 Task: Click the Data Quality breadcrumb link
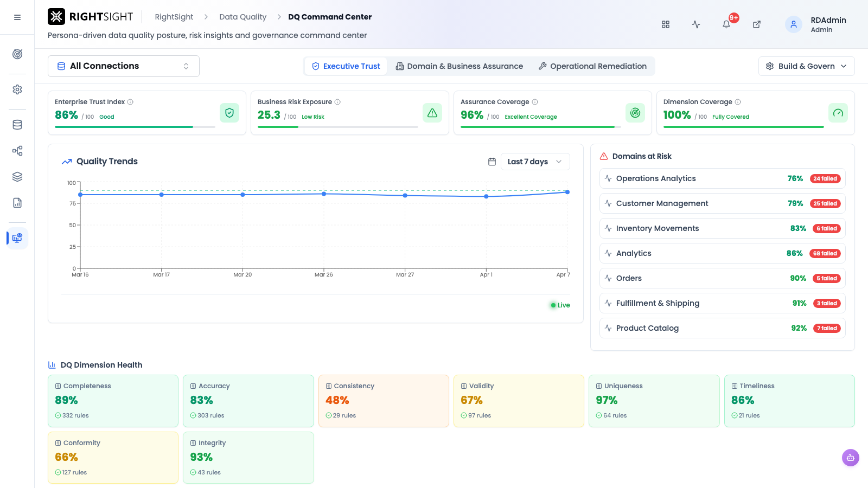tap(242, 17)
